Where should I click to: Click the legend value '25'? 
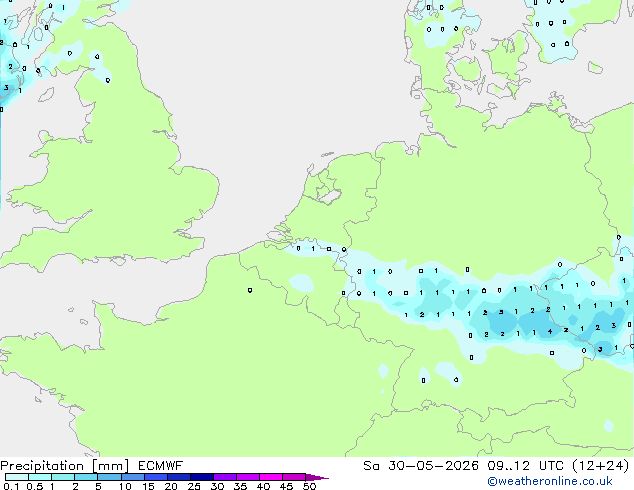point(194,486)
